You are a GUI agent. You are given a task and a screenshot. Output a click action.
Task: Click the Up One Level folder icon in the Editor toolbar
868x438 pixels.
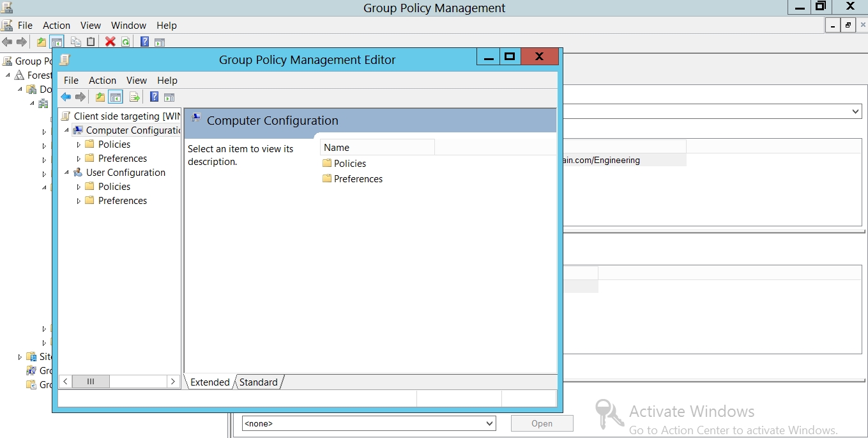click(x=100, y=97)
